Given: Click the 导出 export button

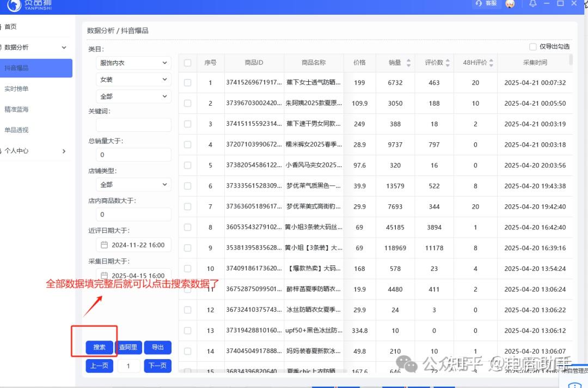Looking at the screenshot, I should [158, 348].
